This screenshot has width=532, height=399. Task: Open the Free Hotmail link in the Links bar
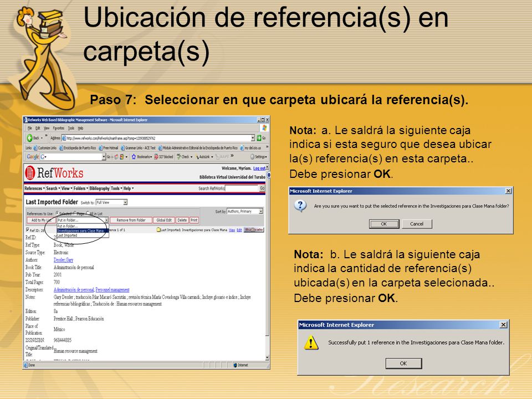[108, 148]
